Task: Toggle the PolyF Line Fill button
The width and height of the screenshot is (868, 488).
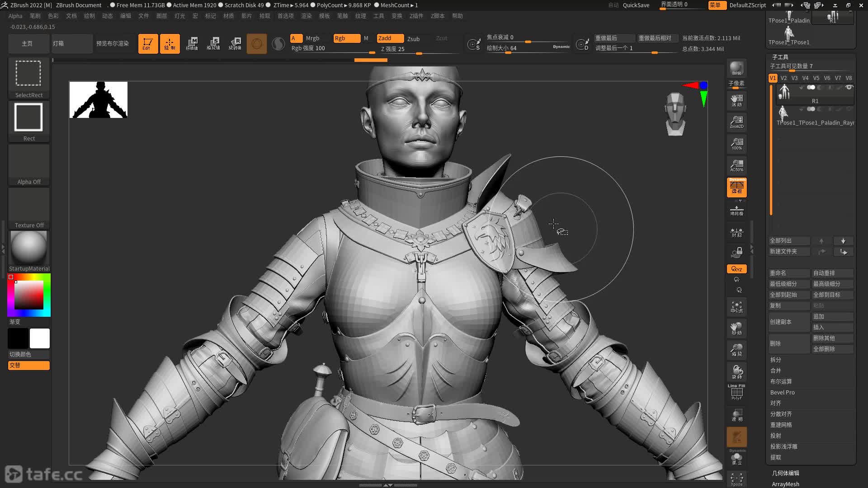Action: pos(736,392)
